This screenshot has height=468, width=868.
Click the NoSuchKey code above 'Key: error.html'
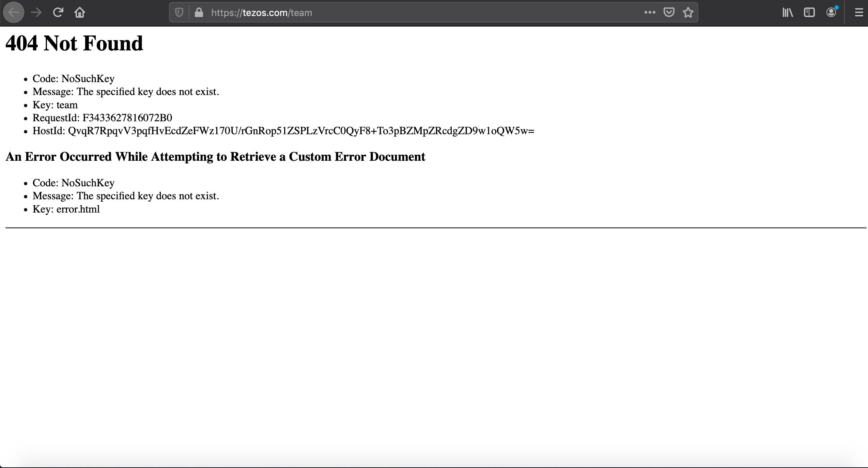point(74,183)
